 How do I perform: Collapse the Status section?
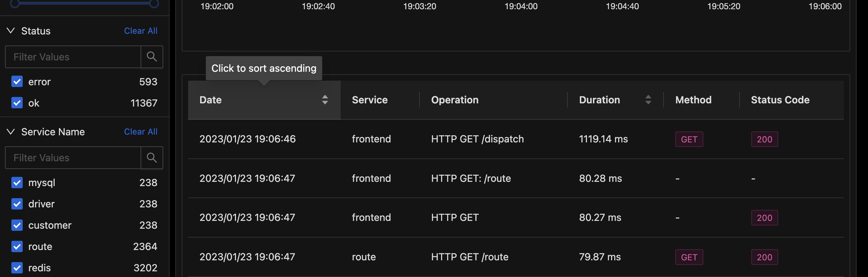10,31
